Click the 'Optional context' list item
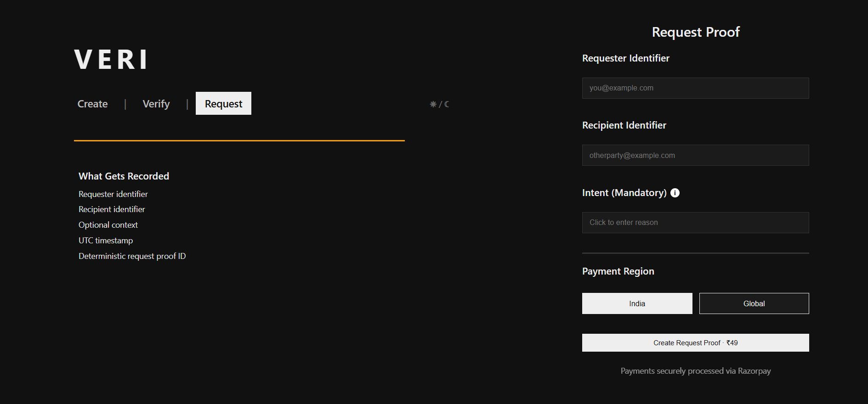Screen dimensions: 868x404 coord(108,225)
